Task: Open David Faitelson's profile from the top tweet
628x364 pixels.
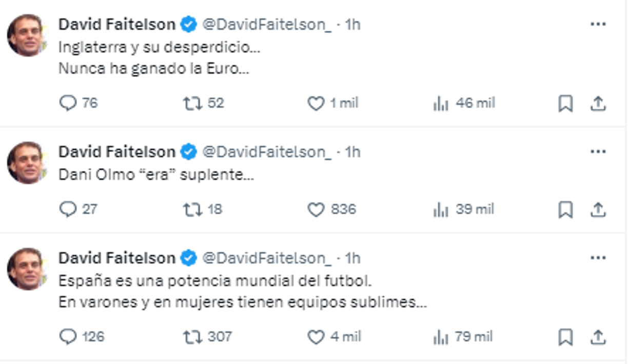Action: pyautogui.click(x=118, y=23)
